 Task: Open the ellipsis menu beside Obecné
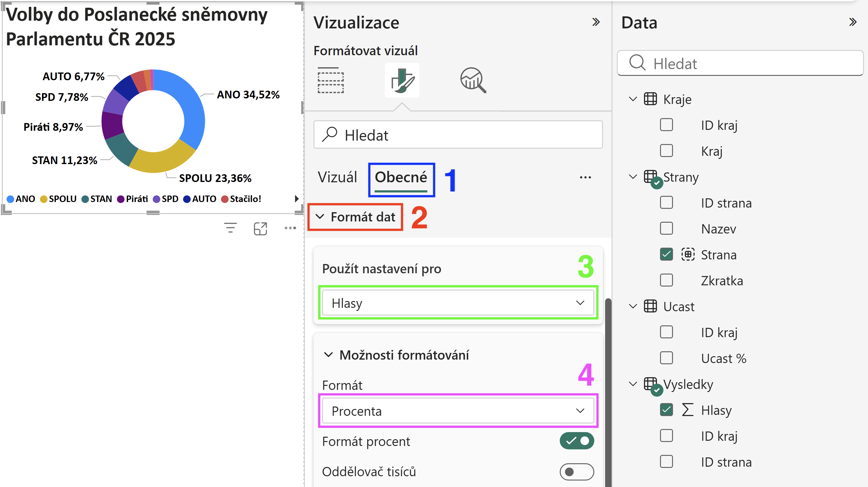[585, 177]
